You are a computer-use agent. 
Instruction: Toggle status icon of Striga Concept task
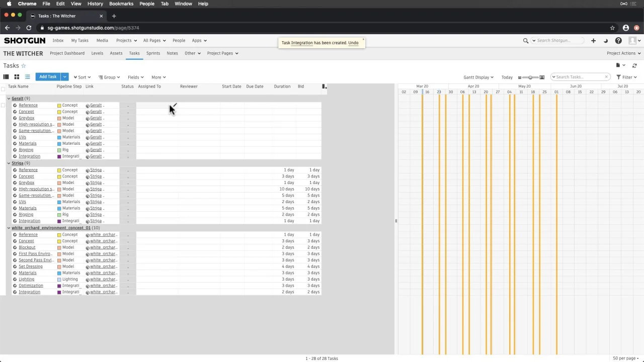(15, 176)
